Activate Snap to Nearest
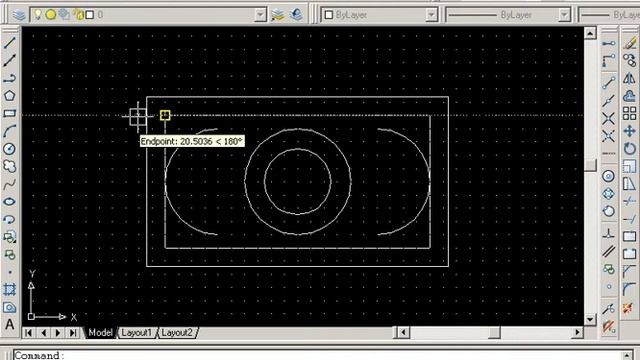 point(609,309)
